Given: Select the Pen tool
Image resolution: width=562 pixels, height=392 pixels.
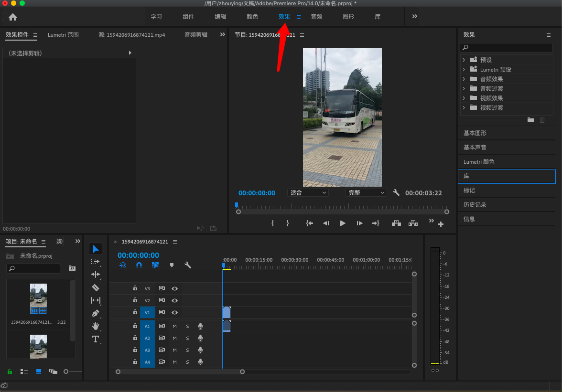Looking at the screenshot, I should pos(96,314).
